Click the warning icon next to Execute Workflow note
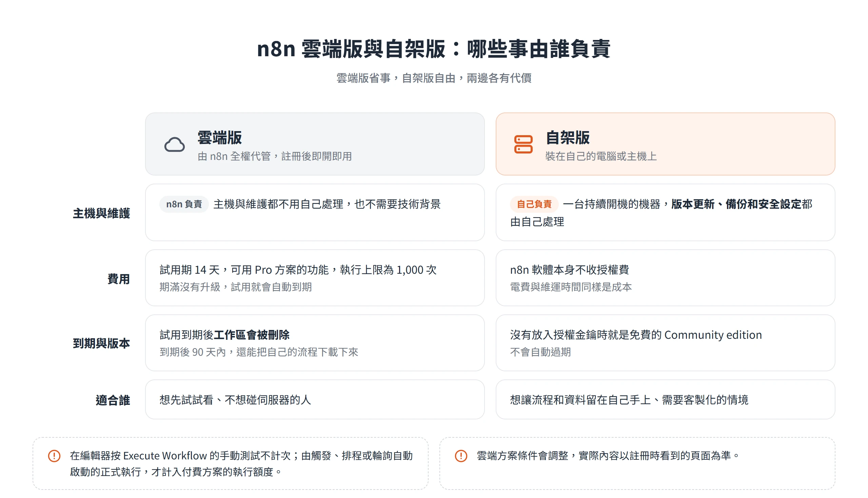 coord(54,456)
